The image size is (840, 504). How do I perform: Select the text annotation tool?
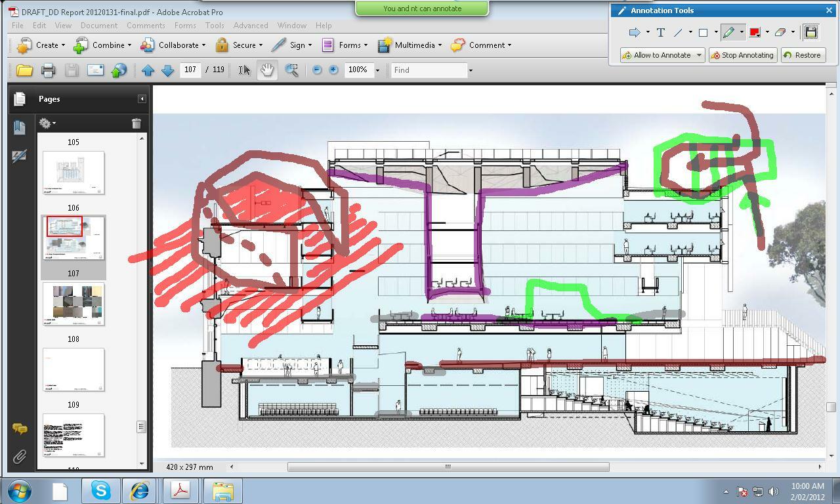coord(661,32)
